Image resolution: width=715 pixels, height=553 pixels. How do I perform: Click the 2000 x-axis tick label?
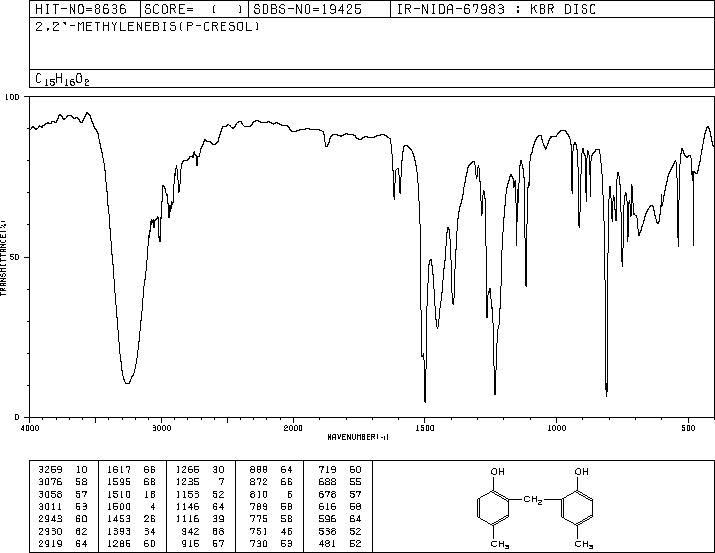pos(293,428)
